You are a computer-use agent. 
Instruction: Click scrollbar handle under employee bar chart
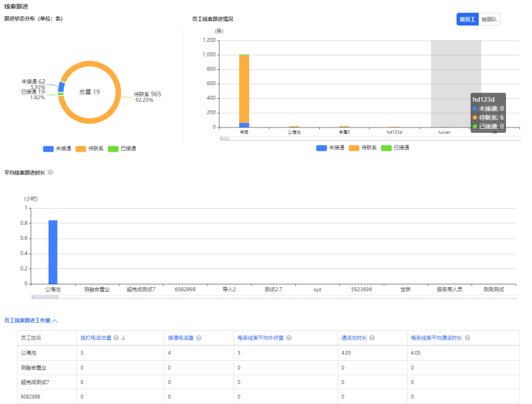[x=224, y=139]
